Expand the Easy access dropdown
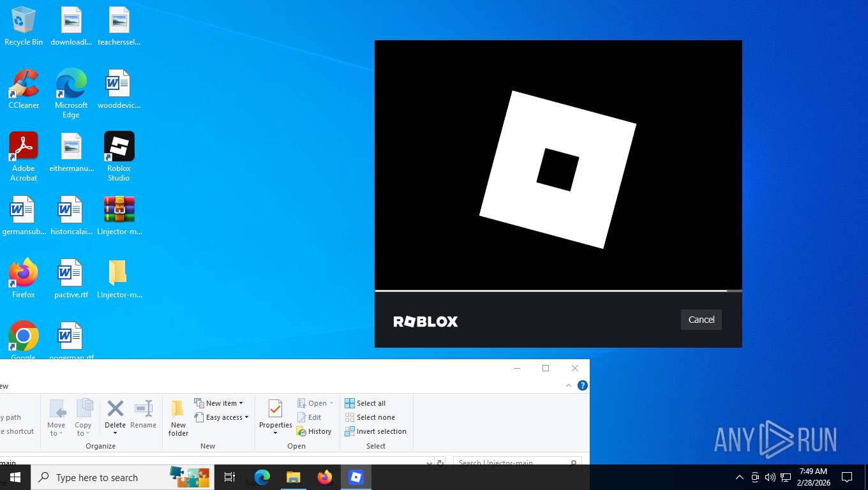The width and height of the screenshot is (868, 490). (246, 417)
